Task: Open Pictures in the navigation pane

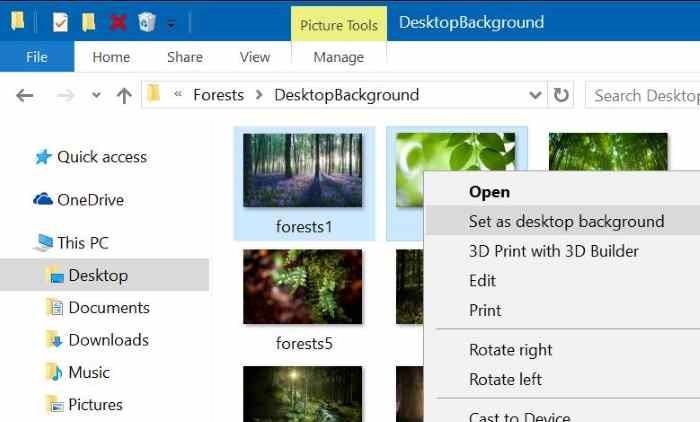Action: pyautogui.click(x=96, y=405)
